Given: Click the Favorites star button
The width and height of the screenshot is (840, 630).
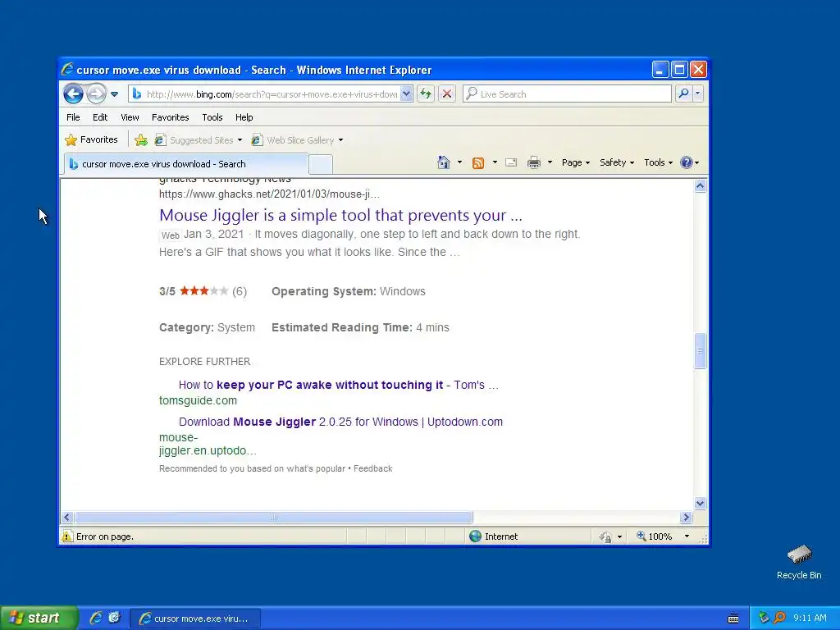Looking at the screenshot, I should point(91,139).
